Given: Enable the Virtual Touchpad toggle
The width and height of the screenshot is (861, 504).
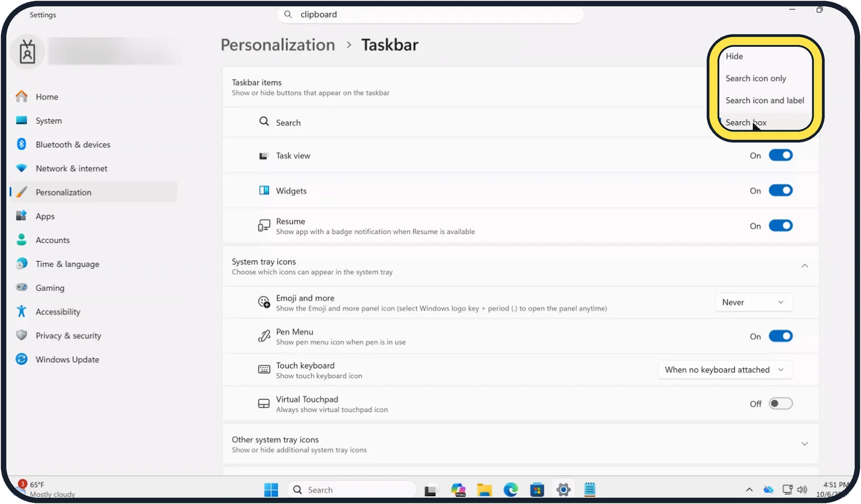Looking at the screenshot, I should pyautogui.click(x=781, y=404).
